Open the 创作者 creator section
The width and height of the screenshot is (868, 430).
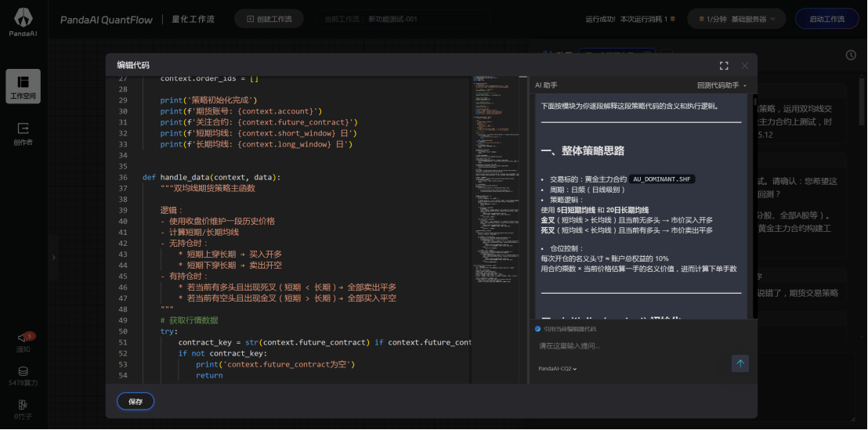[x=24, y=134]
